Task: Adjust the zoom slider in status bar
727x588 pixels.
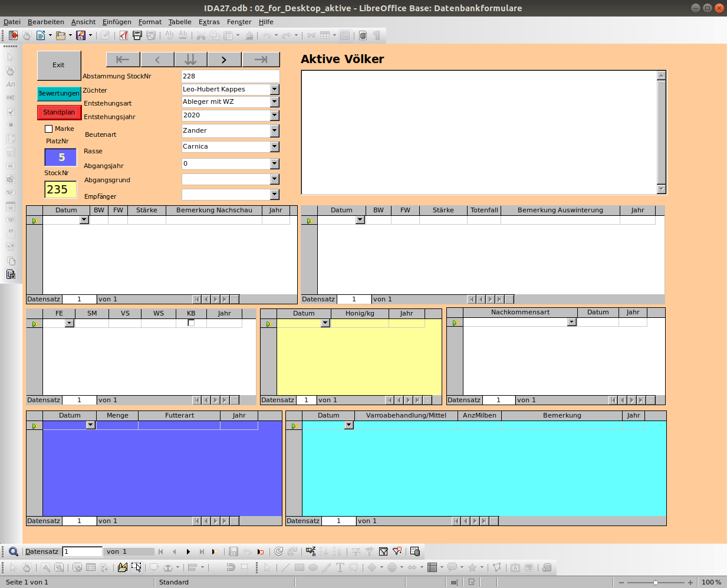Action: pyautogui.click(x=656, y=582)
